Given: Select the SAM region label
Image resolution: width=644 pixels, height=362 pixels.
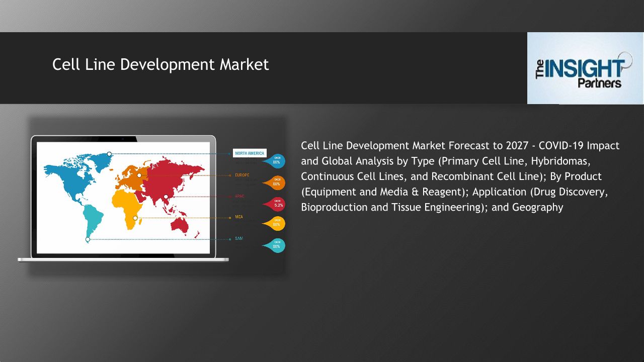Looking at the screenshot, I should tap(239, 238).
